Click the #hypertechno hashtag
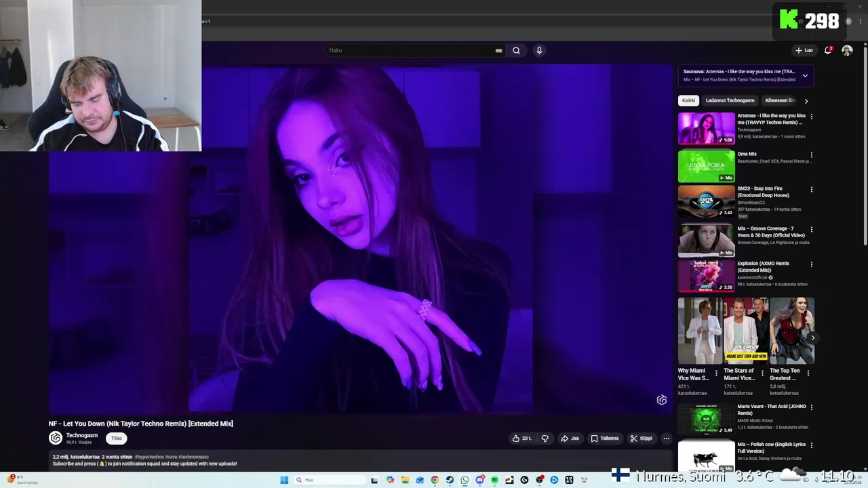Screen dimensions: 868x488 click(x=149, y=457)
